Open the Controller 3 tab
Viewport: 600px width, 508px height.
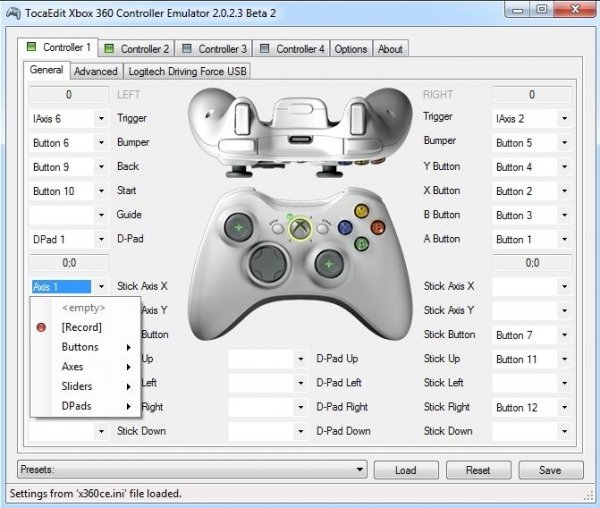pos(214,49)
